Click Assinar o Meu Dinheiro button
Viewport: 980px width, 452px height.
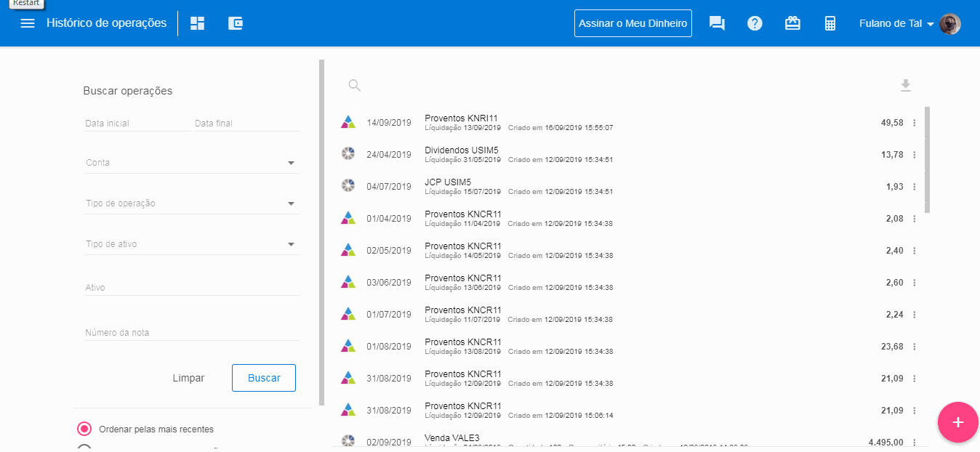coord(632,23)
